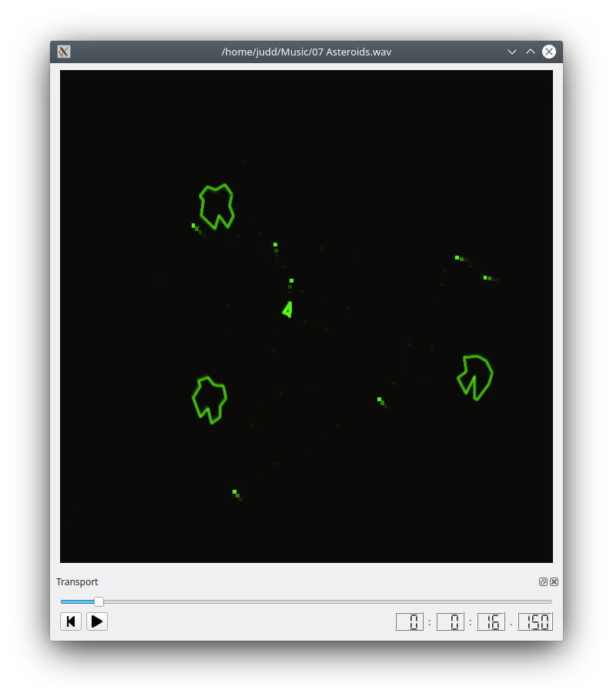Screen dimensions: 613x700
Task: Click the milliseconds field showing 150
Action: point(535,621)
